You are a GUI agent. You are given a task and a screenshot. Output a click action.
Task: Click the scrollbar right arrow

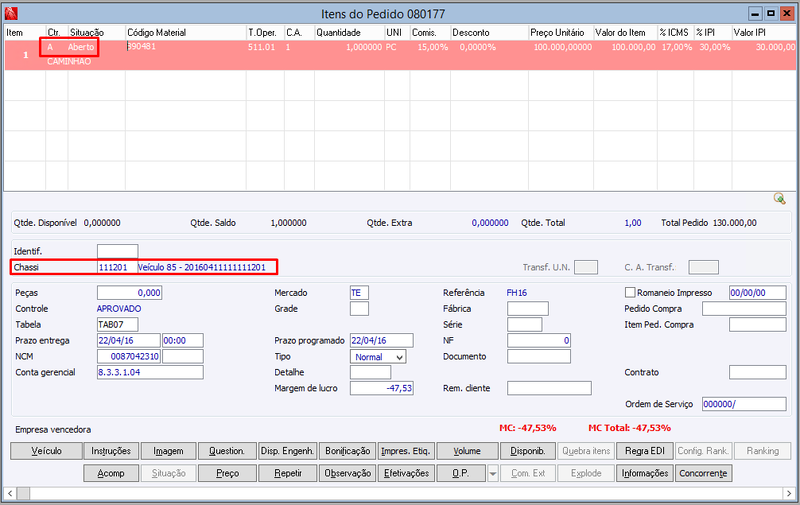pos(789,493)
